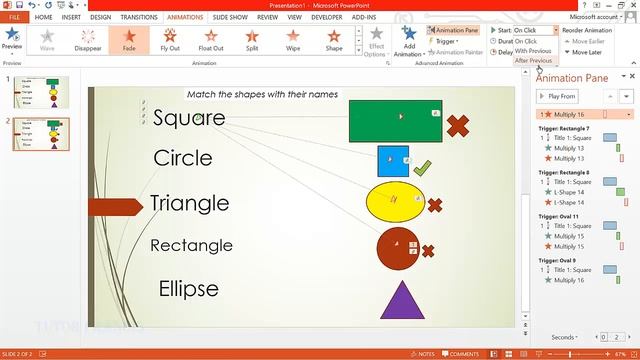Select slide 1 thumbnail
Image resolution: width=640 pixels, height=360 pixels.
41,92
